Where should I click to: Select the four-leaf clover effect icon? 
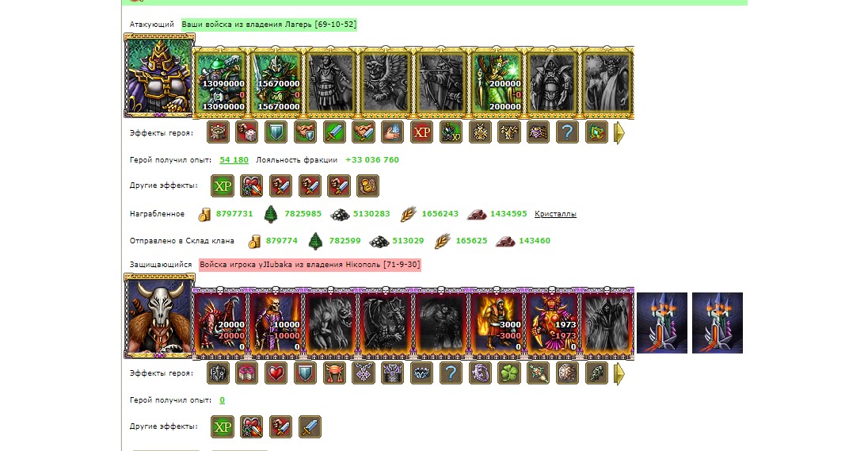508,373
